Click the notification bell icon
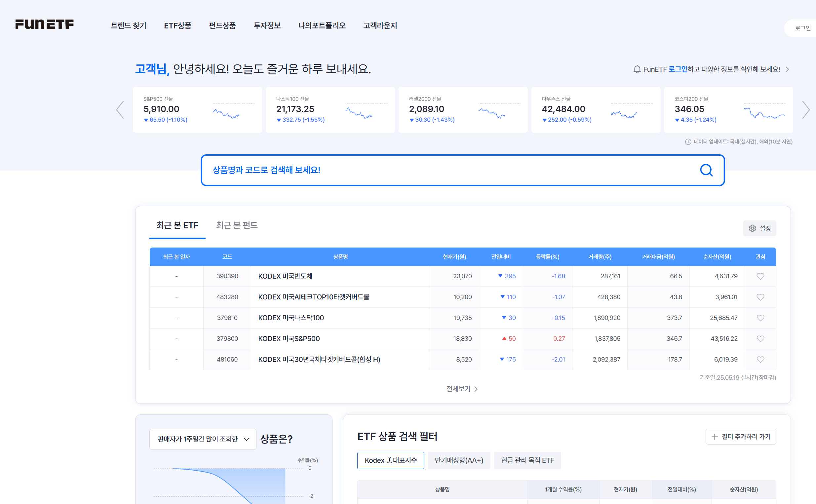This screenshot has height=504, width=816. click(x=637, y=69)
